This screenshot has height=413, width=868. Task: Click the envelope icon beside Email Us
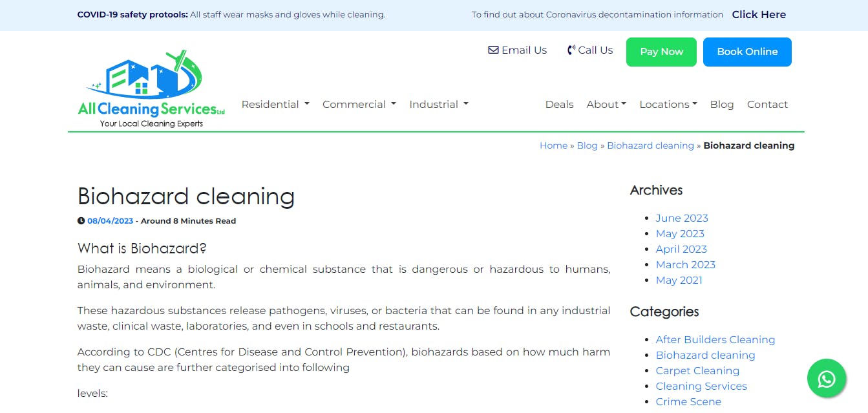493,50
